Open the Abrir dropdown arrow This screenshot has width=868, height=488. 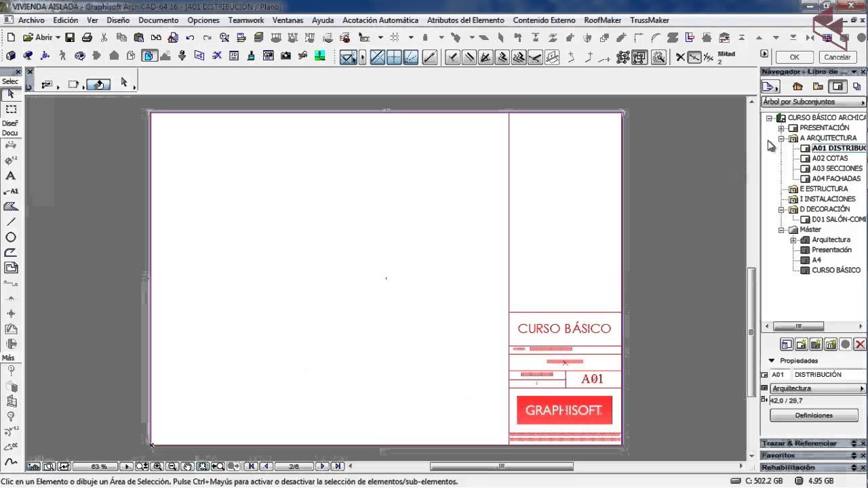click(x=58, y=38)
